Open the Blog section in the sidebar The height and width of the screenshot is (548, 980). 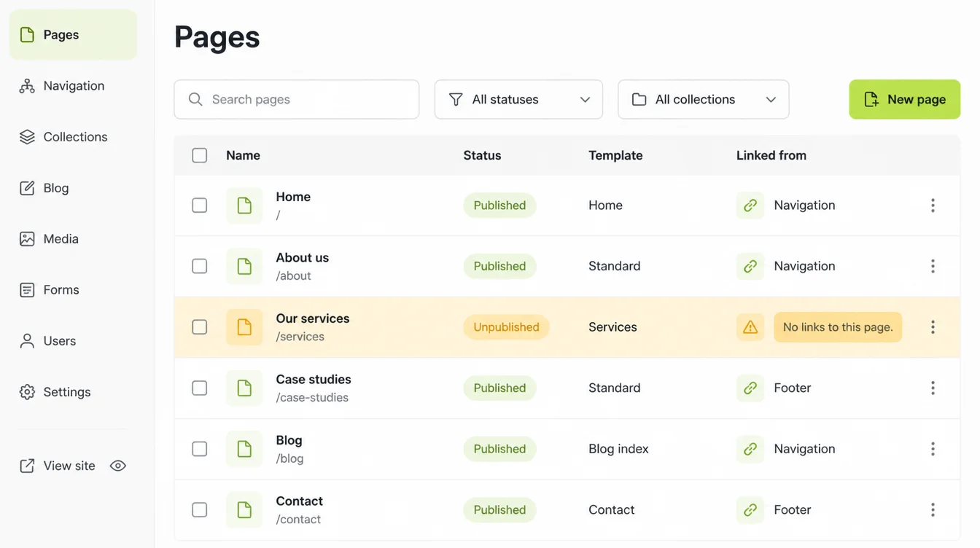coord(73,188)
